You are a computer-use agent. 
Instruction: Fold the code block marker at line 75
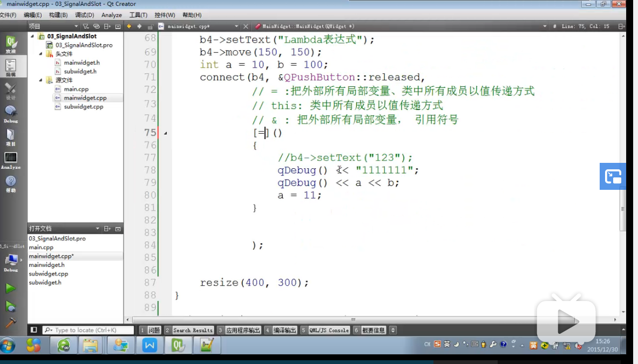click(166, 133)
